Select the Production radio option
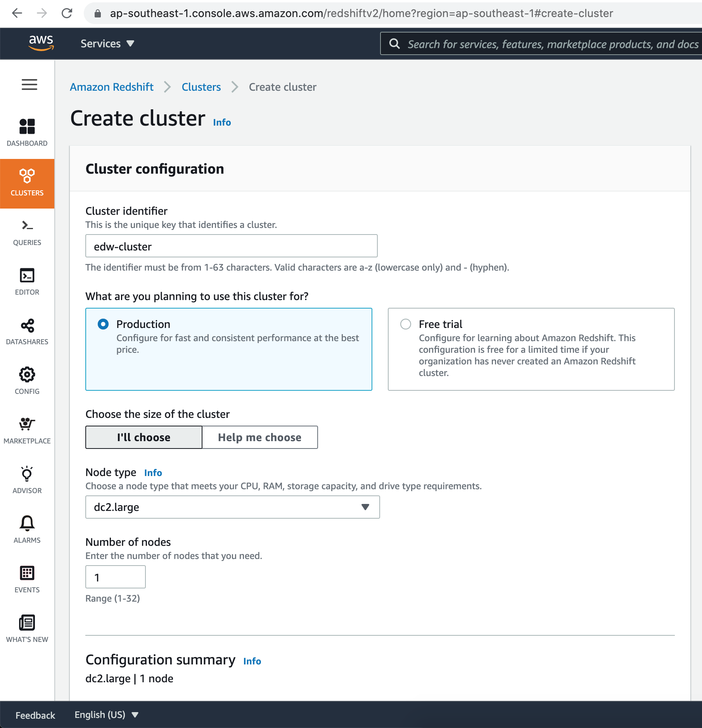 [x=103, y=324]
